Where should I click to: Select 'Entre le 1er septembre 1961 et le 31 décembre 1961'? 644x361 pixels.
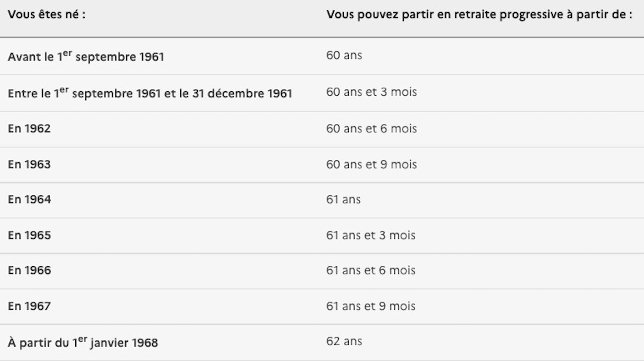(x=150, y=93)
